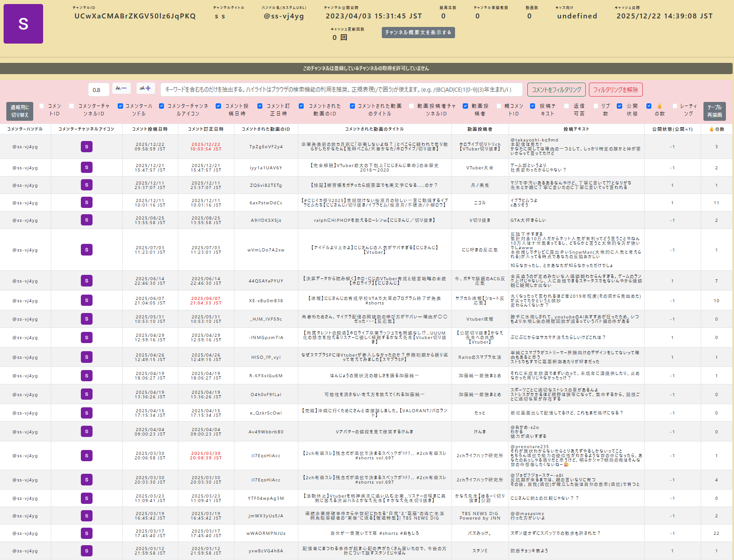The image size is (734, 560).
Task: Click commenter icon in the A9IfDKSX5js row
Action: (87, 220)
